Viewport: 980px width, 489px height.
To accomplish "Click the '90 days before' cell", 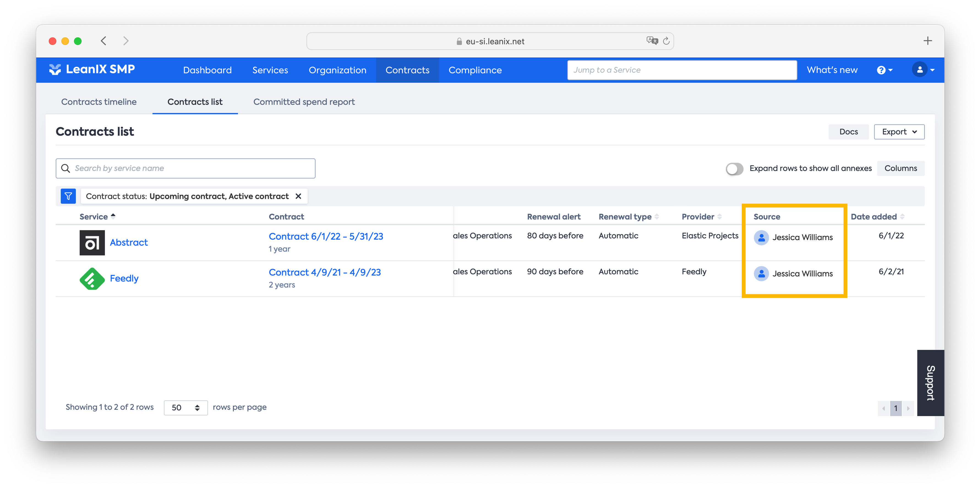I will (x=555, y=271).
